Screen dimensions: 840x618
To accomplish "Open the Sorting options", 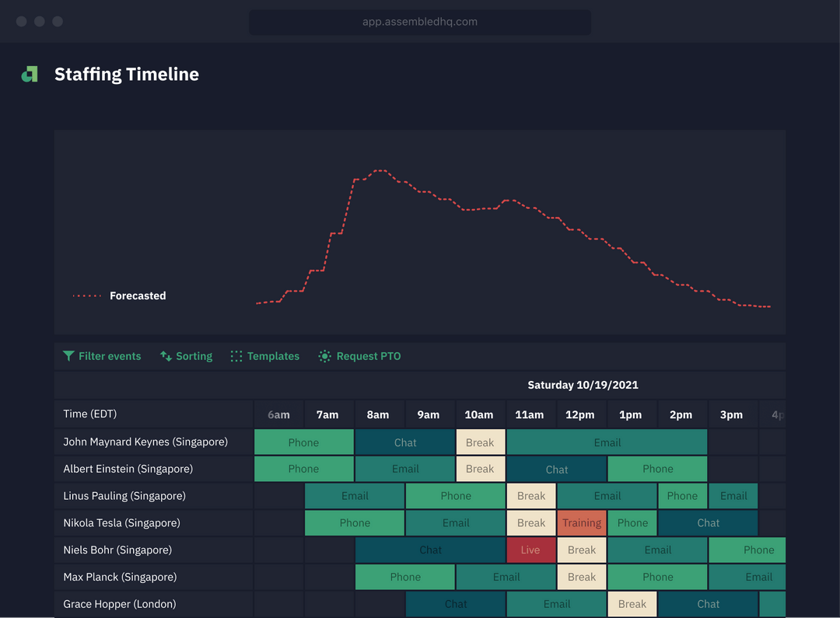I will (x=193, y=355).
